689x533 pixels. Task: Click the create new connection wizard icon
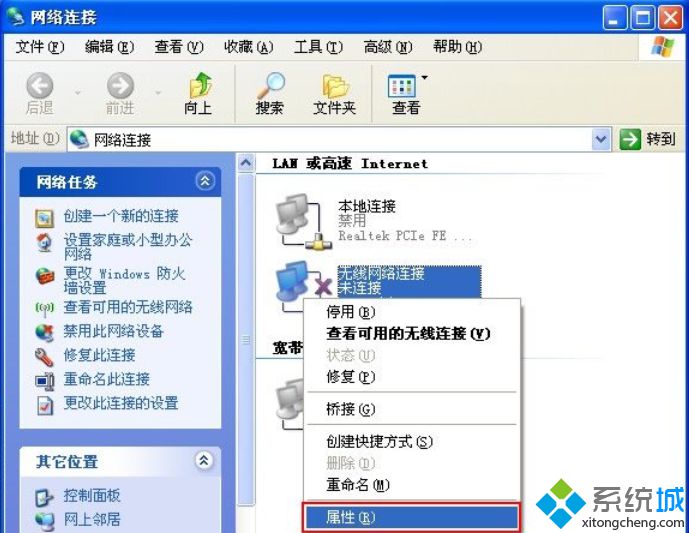[44, 218]
